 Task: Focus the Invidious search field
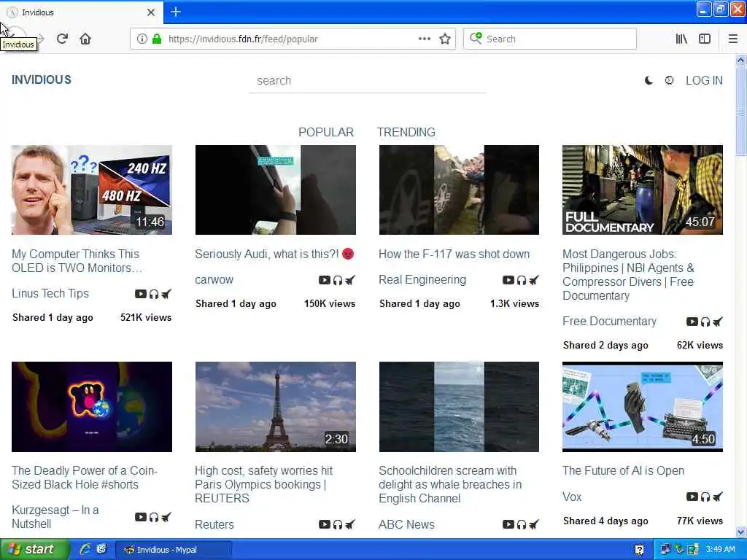368,80
